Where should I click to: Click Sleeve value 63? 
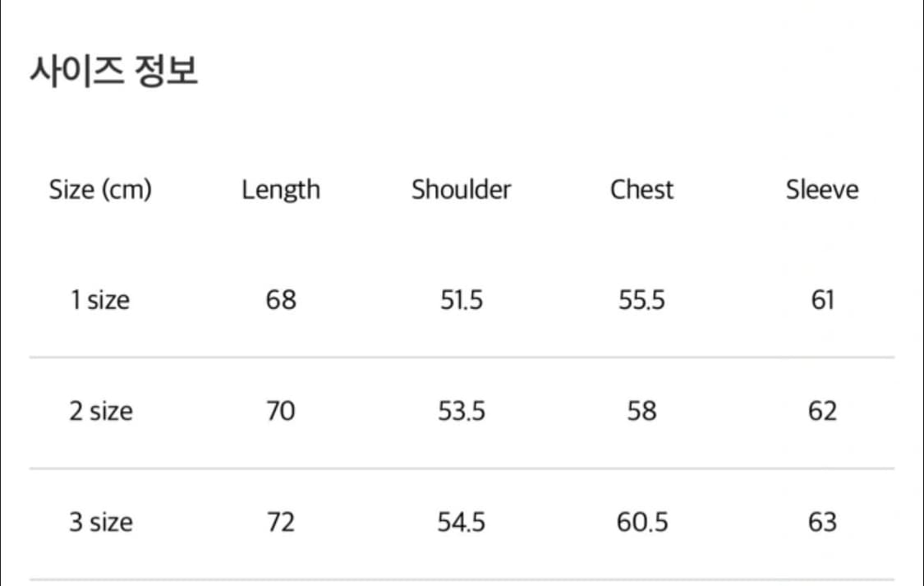822,522
